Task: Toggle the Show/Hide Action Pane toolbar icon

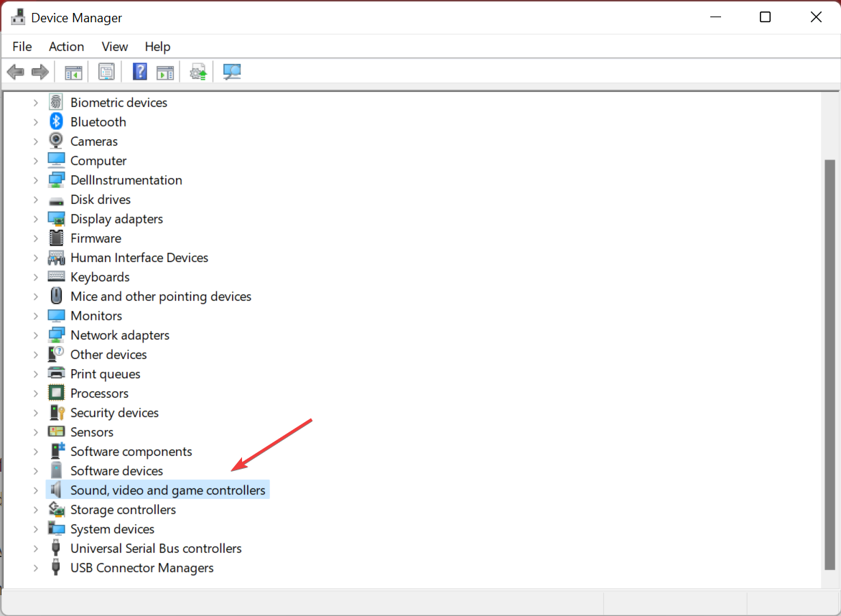Action: coord(165,72)
